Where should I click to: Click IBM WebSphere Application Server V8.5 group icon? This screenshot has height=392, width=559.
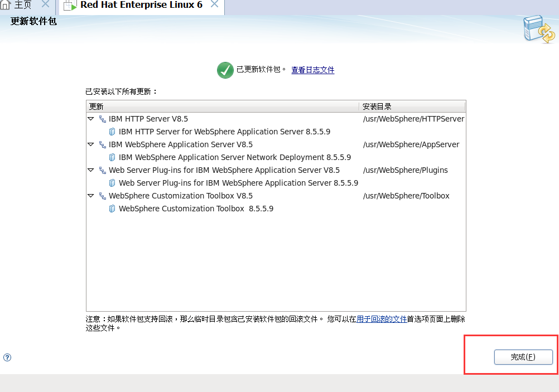coord(103,144)
